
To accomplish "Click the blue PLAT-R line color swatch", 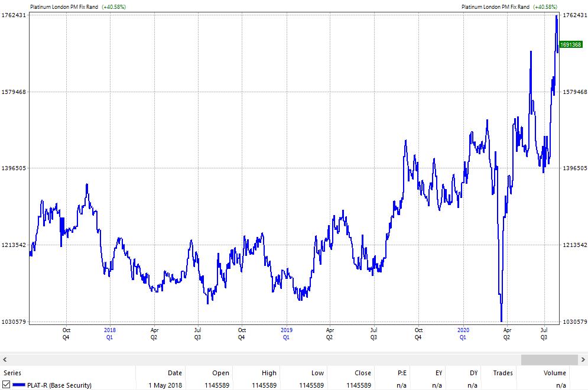I will 19,385.
